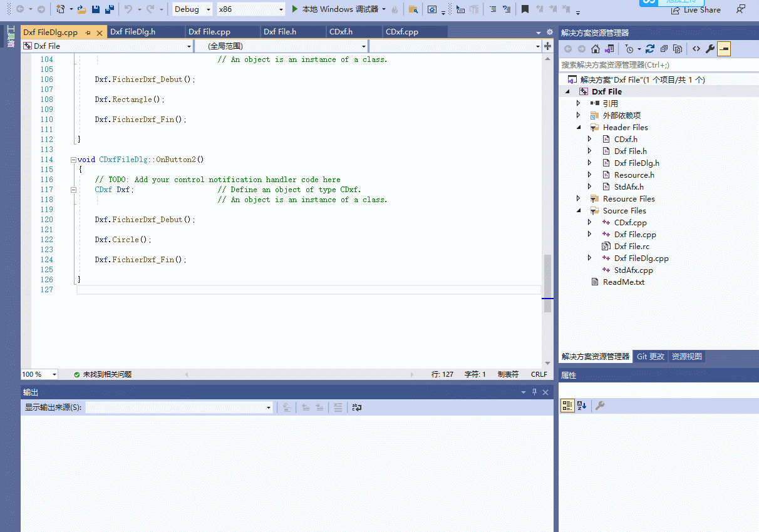
Task: Click the Solution Explorer search field
Action: tap(658, 65)
